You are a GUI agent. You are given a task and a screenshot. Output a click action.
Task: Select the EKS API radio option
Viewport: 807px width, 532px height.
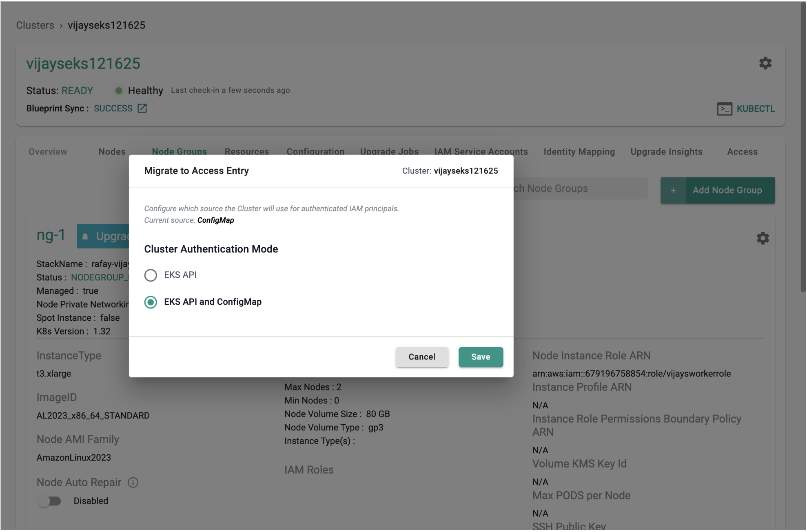151,275
